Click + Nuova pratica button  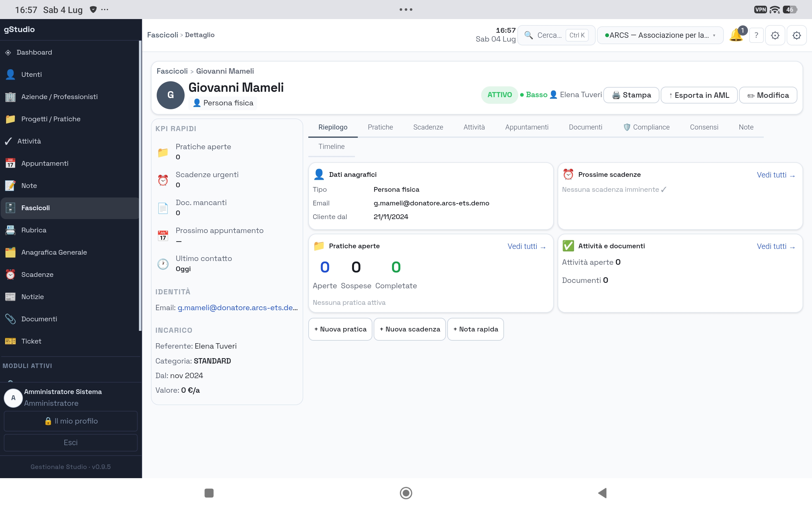tap(340, 329)
